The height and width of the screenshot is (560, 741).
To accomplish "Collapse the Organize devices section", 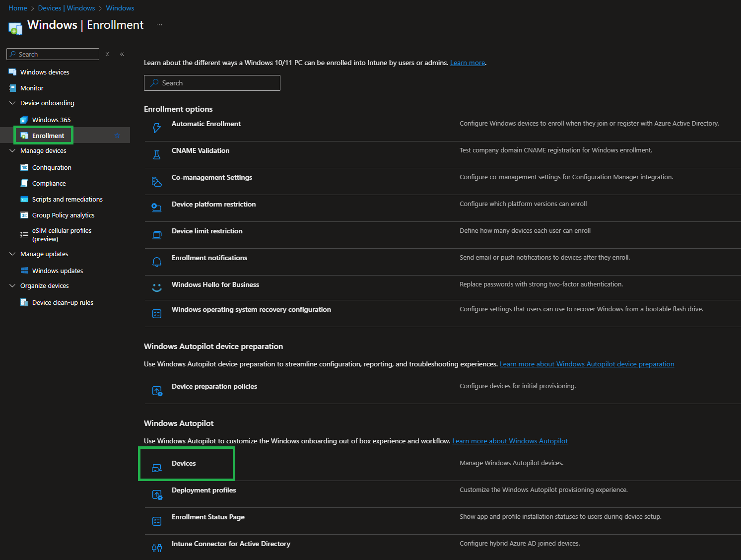I will [12, 286].
